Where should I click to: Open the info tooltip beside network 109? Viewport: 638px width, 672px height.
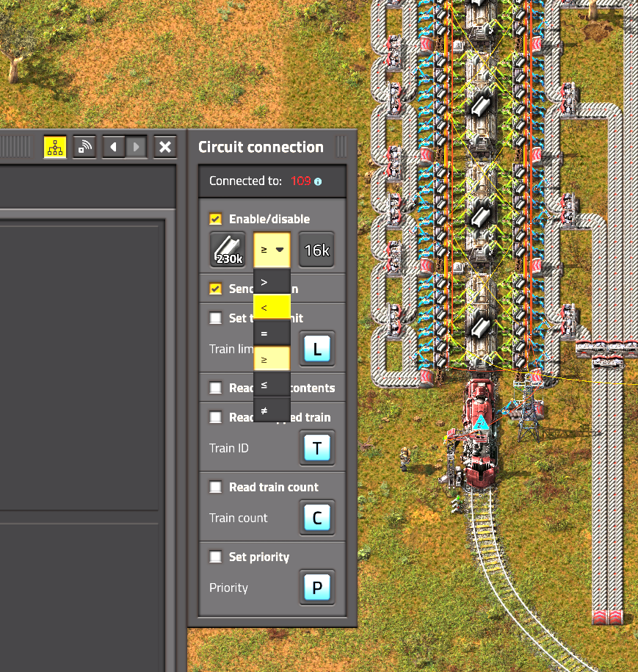318,181
